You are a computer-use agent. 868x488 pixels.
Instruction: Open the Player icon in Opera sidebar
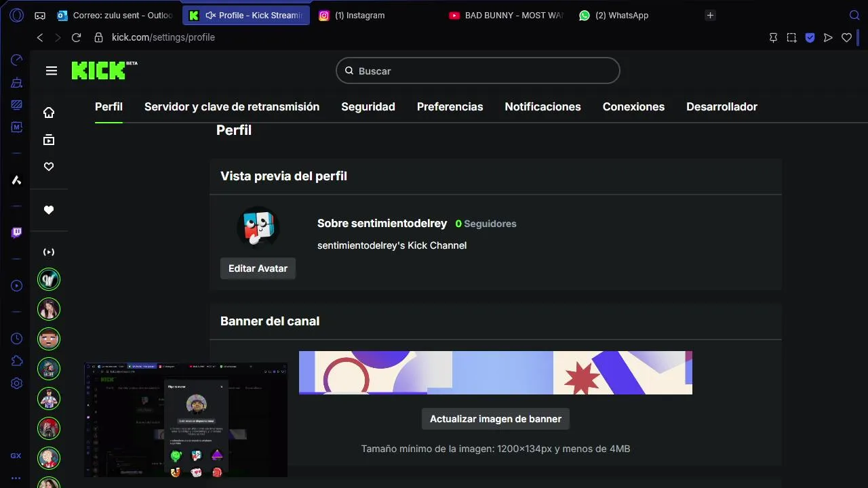point(17,285)
